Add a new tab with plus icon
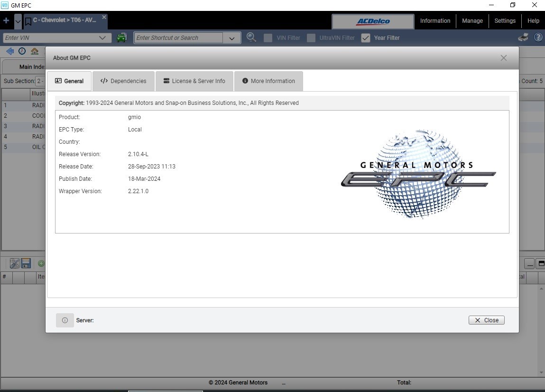Viewport: 545px width, 392px height. click(6, 21)
